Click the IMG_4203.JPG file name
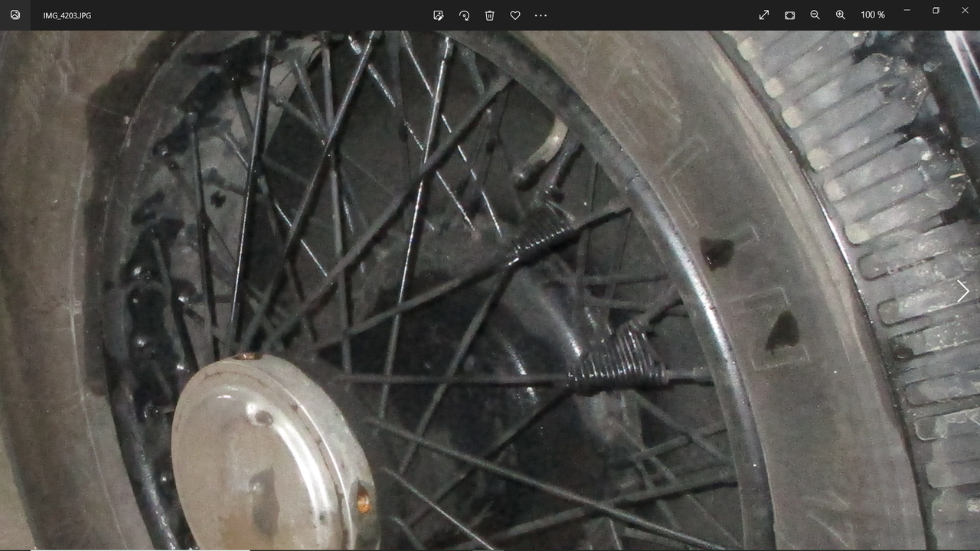980x551 pixels. tap(67, 15)
